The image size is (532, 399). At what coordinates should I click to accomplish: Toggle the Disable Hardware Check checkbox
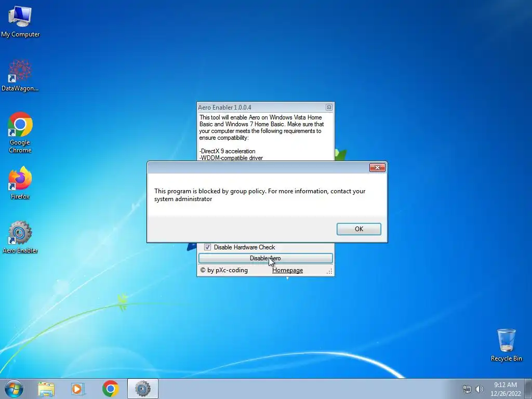click(207, 247)
